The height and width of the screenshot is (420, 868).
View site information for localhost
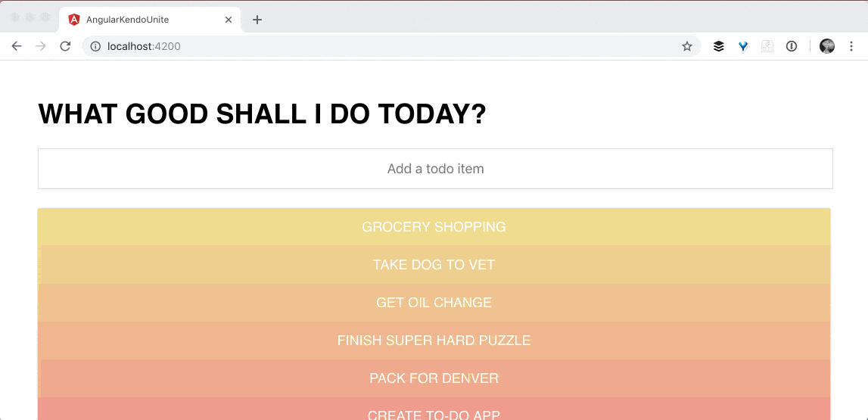95,46
